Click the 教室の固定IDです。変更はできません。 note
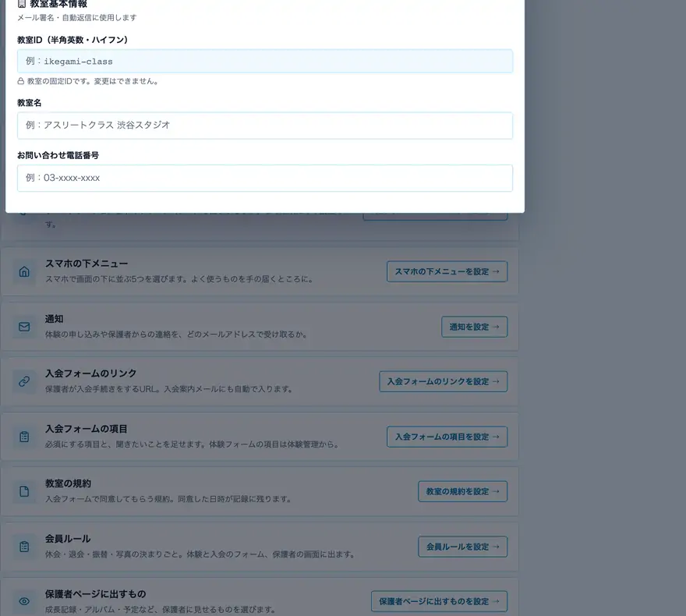This screenshot has height=616, width=686. coord(93,81)
